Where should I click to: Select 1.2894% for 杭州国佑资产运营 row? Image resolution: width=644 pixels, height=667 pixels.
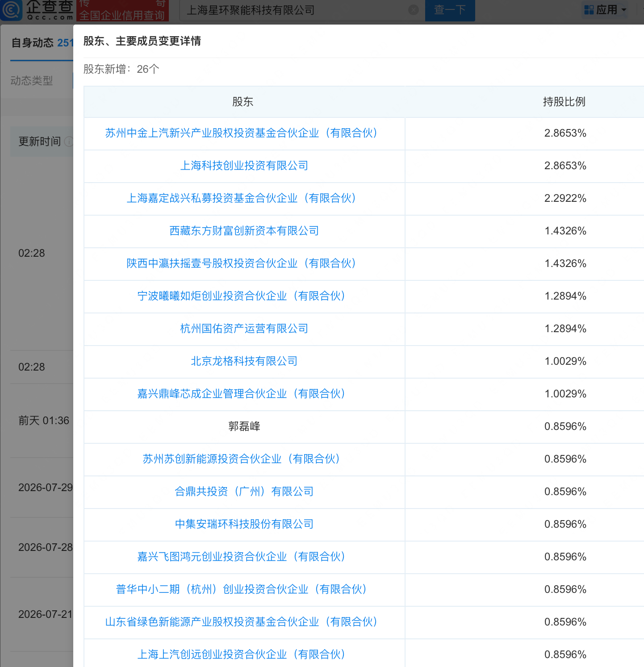click(x=565, y=329)
